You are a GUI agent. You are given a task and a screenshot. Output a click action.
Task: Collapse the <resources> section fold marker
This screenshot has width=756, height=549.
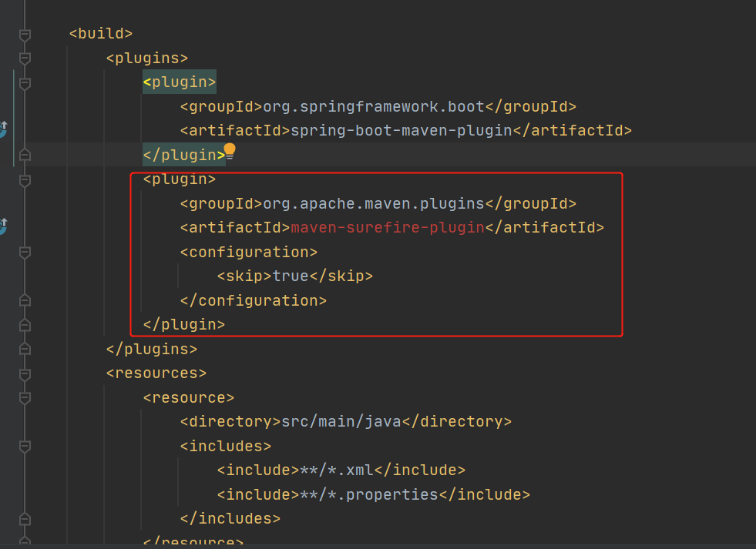pos(24,373)
